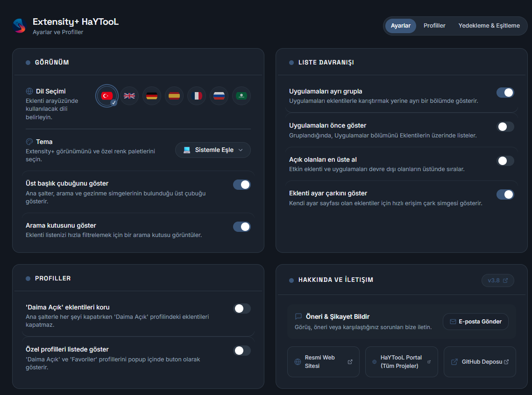The height and width of the screenshot is (395, 532).
Task: Select the green Arabic flag language
Action: pyautogui.click(x=241, y=96)
